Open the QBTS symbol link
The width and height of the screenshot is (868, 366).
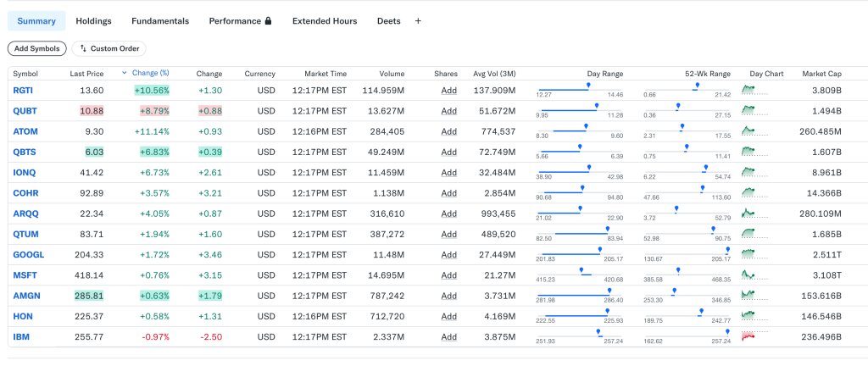click(25, 152)
